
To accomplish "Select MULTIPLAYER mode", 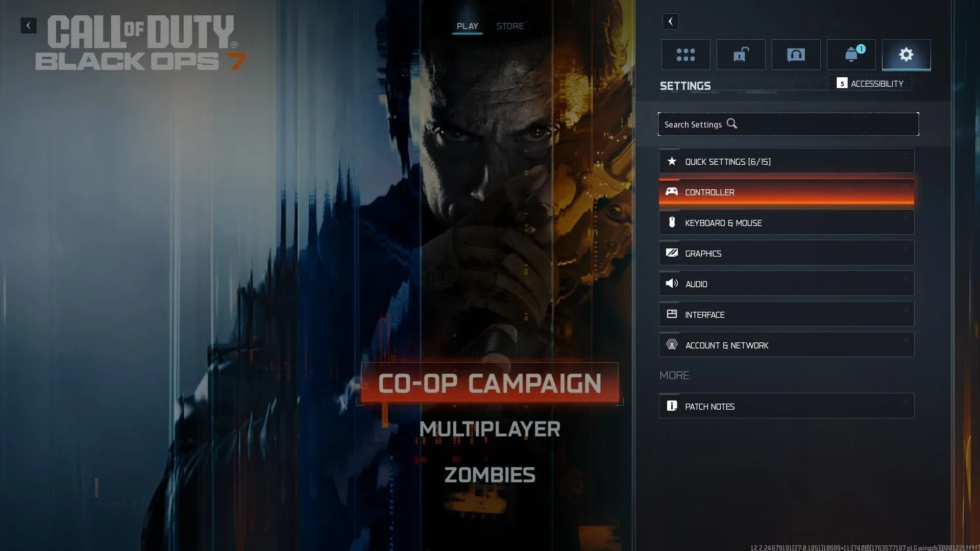I will [489, 429].
